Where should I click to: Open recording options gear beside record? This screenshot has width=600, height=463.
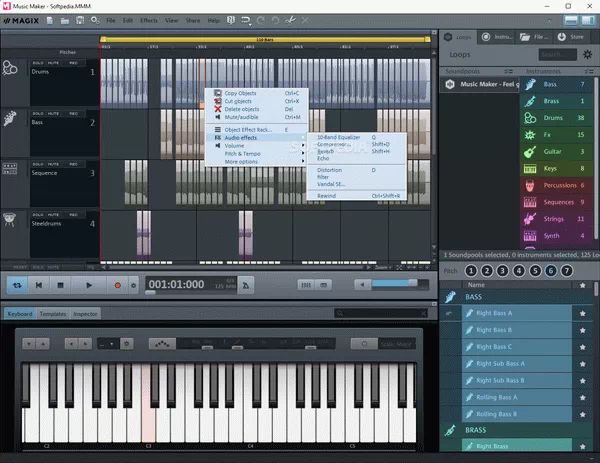click(x=134, y=285)
